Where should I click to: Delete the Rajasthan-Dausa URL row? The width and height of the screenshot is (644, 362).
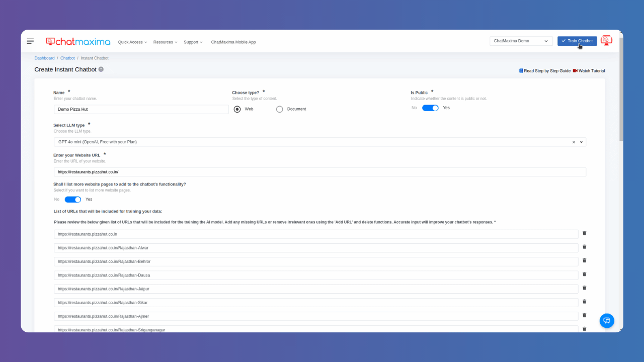[585, 274]
